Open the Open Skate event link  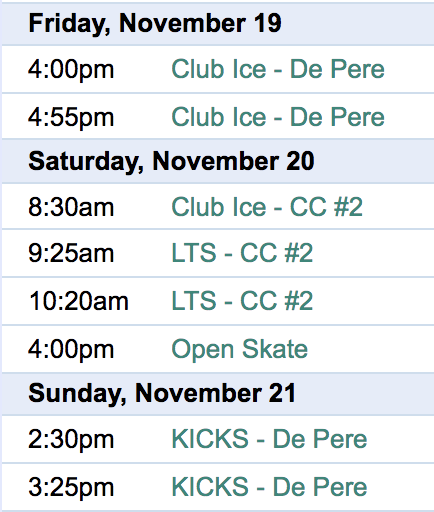(239, 349)
